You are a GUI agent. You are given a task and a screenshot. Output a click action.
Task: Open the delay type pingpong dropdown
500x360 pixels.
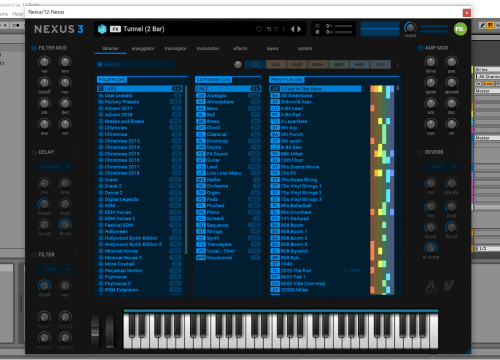coord(55,166)
